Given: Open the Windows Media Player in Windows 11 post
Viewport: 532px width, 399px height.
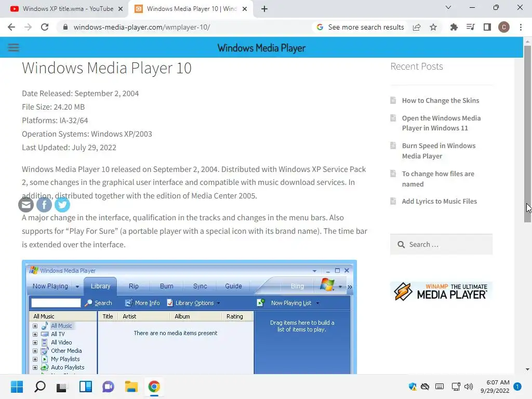Looking at the screenshot, I should pos(441,123).
